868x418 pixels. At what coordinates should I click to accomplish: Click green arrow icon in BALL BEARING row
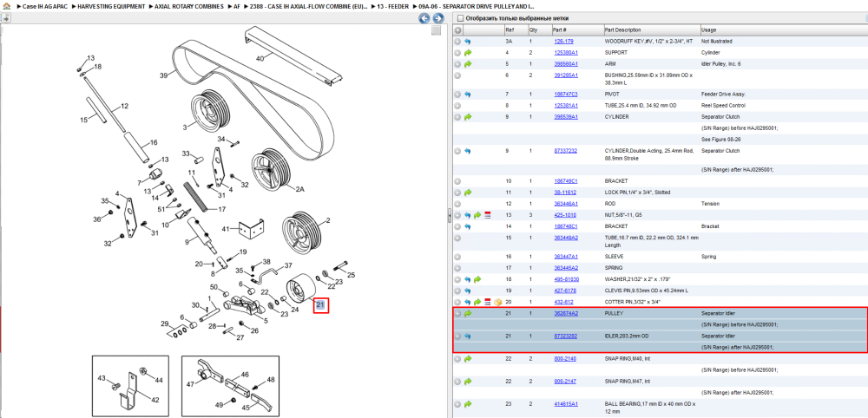point(467,404)
